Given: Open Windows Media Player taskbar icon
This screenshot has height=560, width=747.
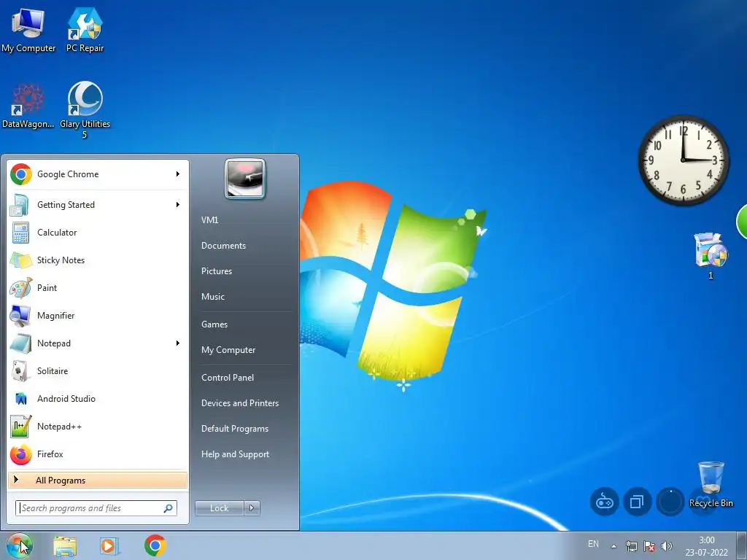Looking at the screenshot, I should click(x=109, y=545).
